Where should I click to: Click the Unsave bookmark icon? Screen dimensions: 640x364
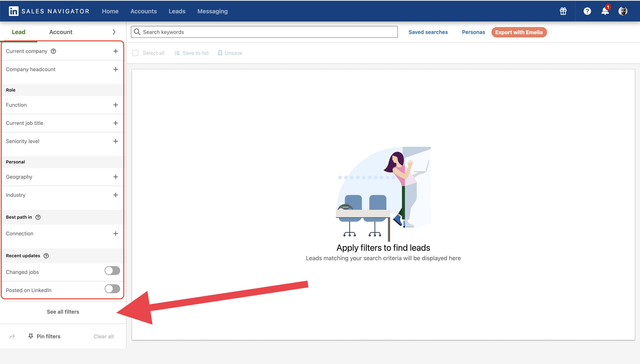click(x=220, y=53)
